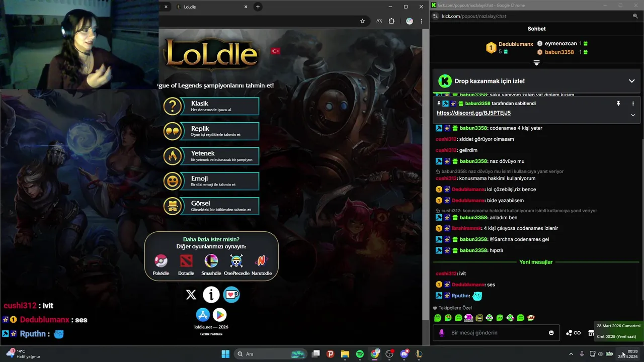Close the LoLdle tab
Viewport: 644px width, 362px height.
tap(246, 7)
